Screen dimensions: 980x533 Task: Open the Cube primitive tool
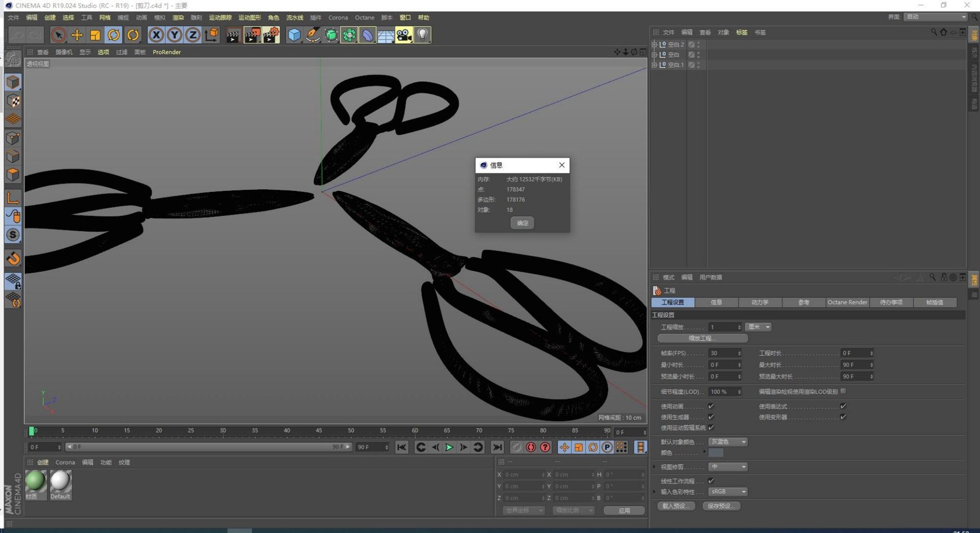point(295,35)
